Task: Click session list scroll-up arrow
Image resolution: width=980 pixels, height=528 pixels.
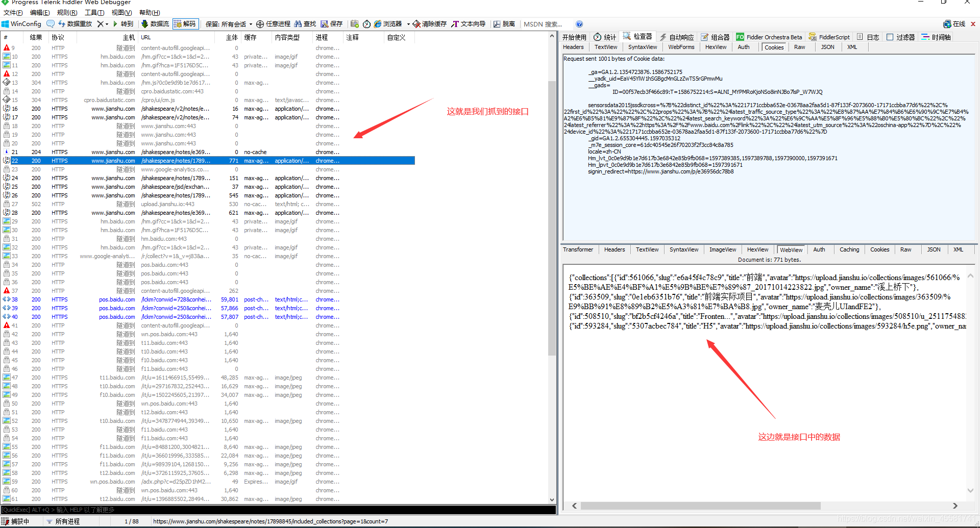Action: click(552, 36)
